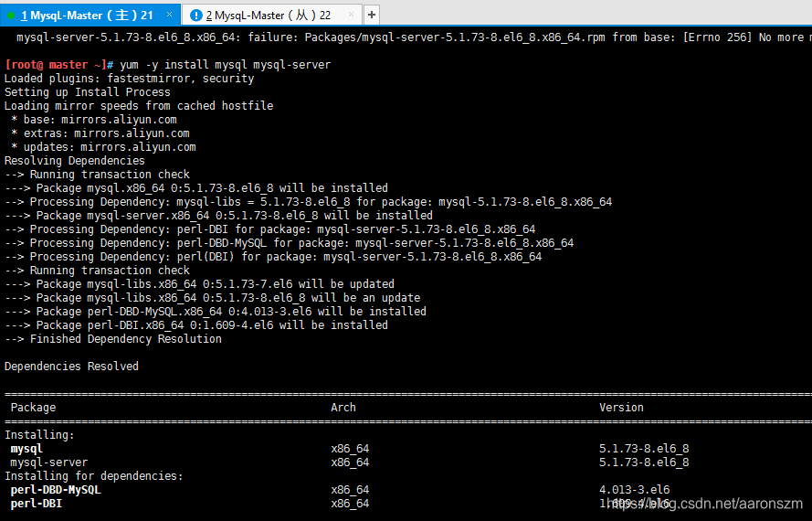This screenshot has width=812, height=521.
Task: Click 'Processing Dependency: perl-DBI for package' line
Action: pos(269,229)
